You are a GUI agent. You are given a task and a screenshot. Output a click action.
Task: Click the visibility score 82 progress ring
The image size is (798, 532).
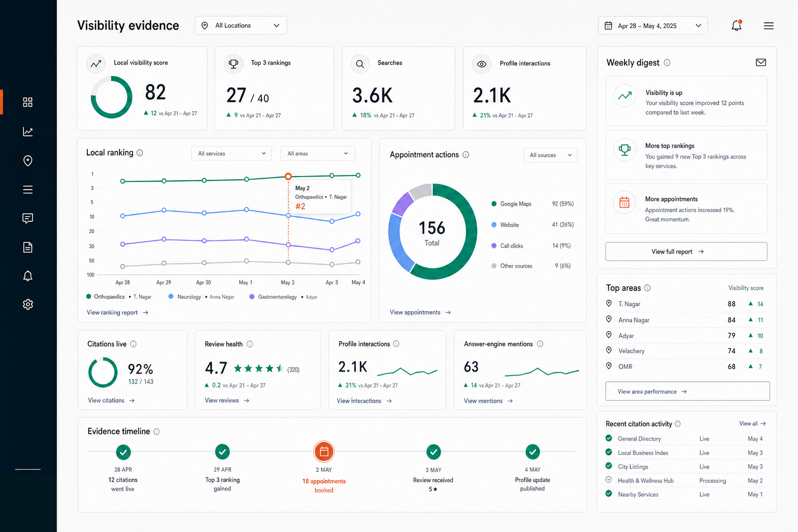pyautogui.click(x=112, y=97)
